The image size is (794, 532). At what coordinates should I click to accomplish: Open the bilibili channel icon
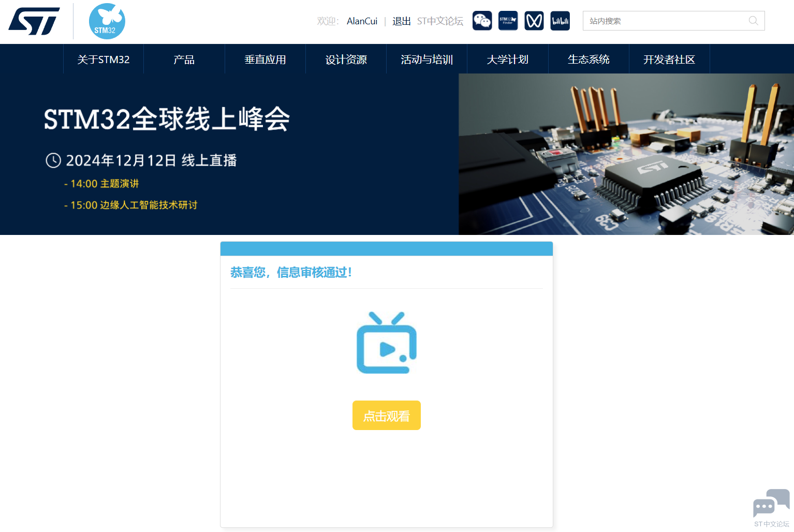560,21
